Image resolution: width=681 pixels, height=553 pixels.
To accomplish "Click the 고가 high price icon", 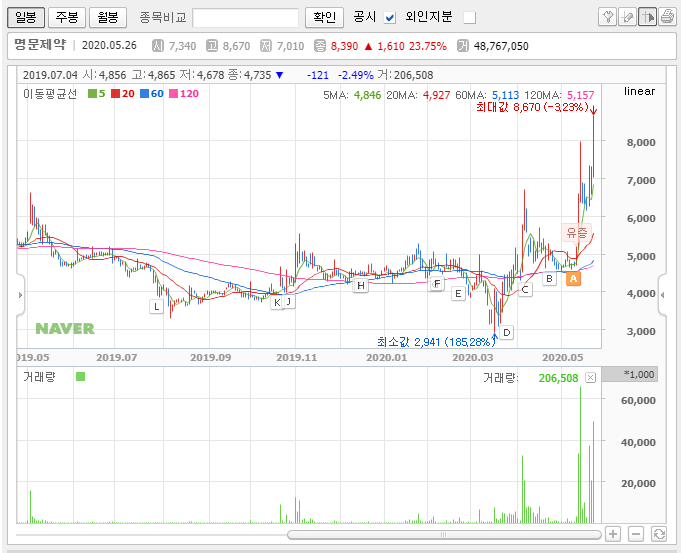I will 212,46.
